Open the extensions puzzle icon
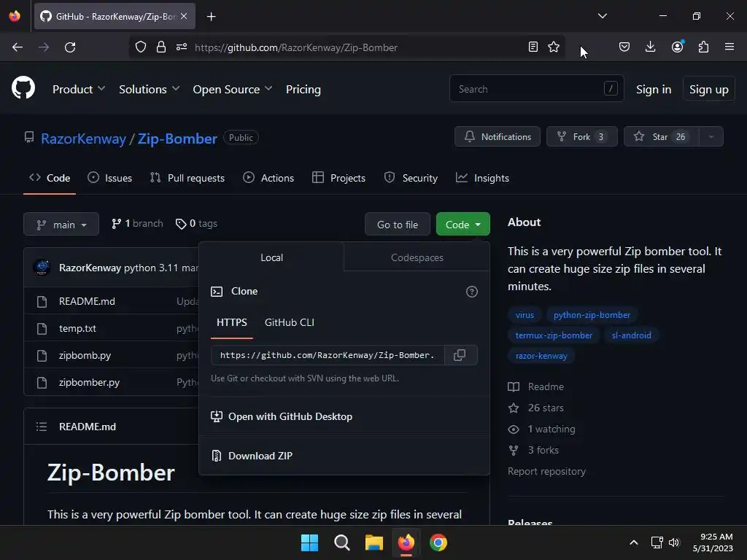 tap(703, 47)
